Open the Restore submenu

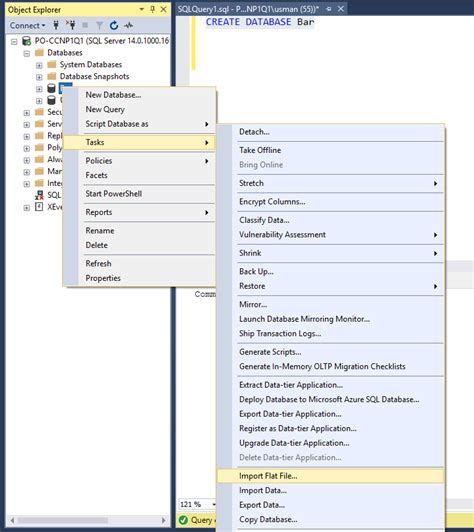[330, 286]
